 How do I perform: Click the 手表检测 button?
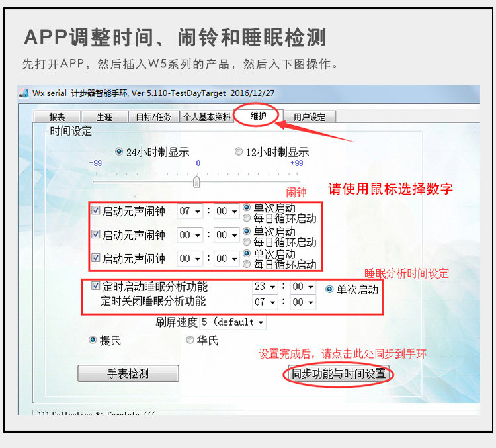[x=128, y=373]
